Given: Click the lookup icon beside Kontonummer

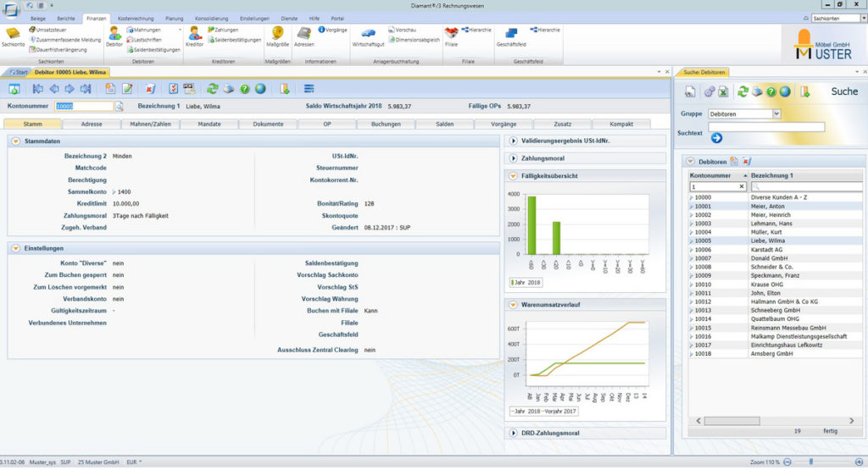Looking at the screenshot, I should click(119, 106).
